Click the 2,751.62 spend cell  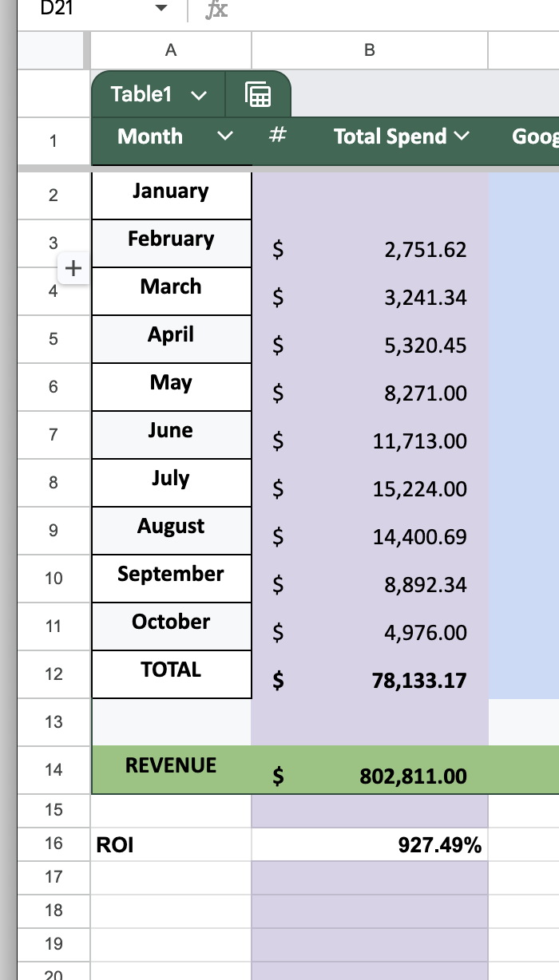[x=369, y=243]
